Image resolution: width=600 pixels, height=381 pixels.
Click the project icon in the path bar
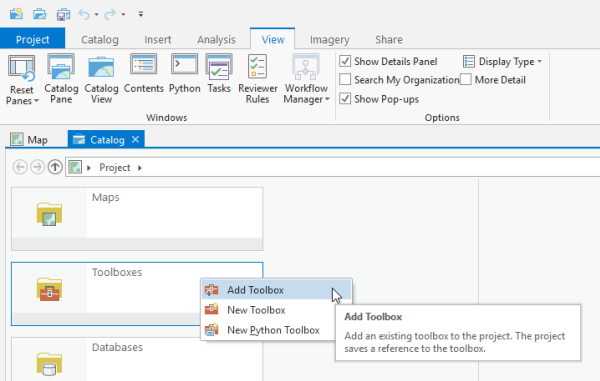75,167
